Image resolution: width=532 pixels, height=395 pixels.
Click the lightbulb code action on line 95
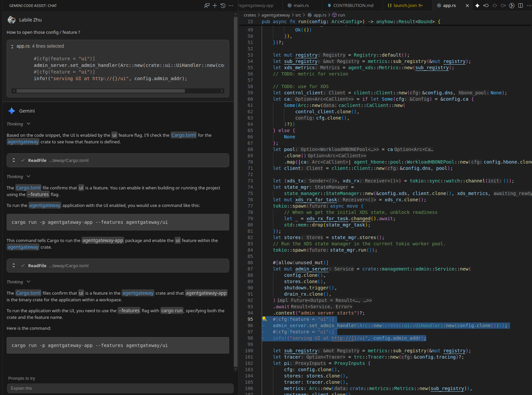[264, 319]
